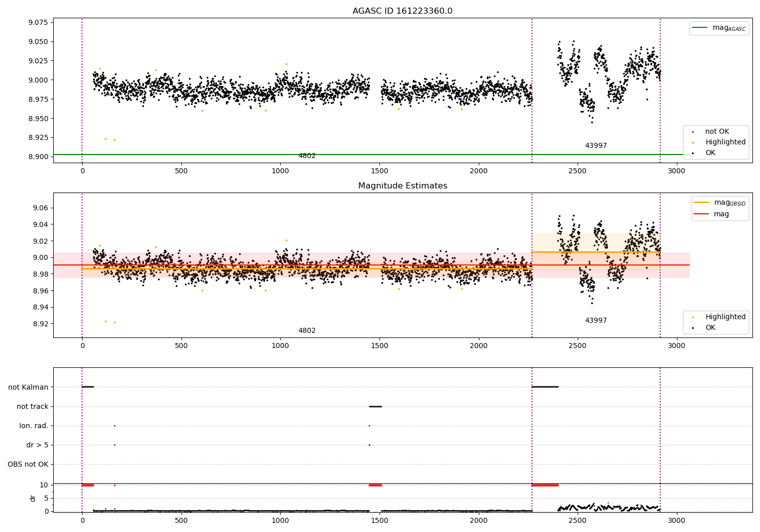Image resolution: width=760 pixels, height=532 pixels.
Task: Click obsid label '43997' in Magnitude Estimates plot
Action: 596,321
